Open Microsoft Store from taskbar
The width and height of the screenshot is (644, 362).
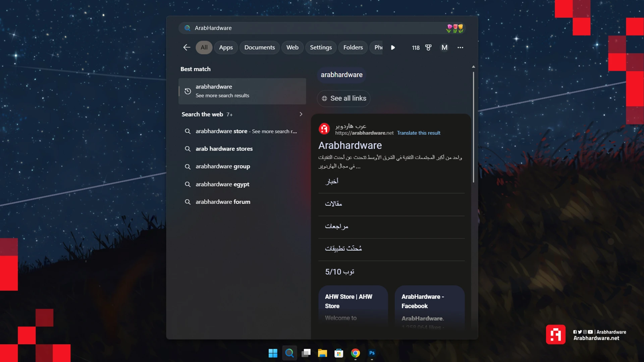pyautogui.click(x=339, y=353)
